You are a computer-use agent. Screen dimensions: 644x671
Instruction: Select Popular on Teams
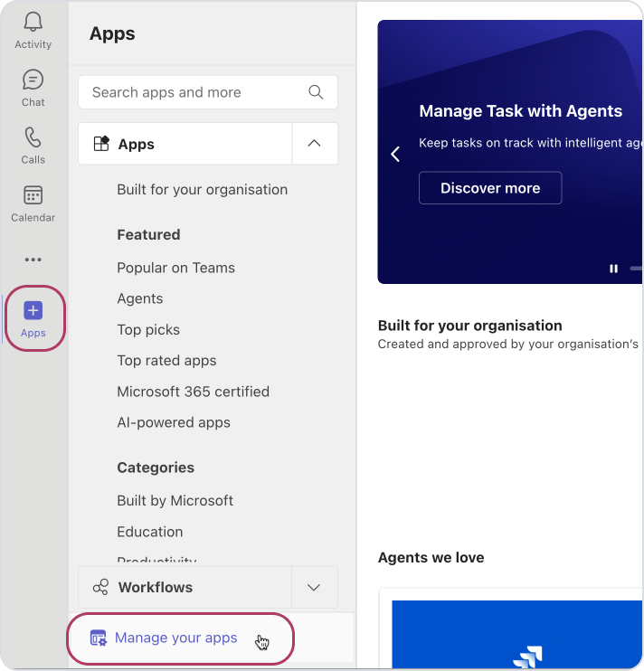[175, 268]
